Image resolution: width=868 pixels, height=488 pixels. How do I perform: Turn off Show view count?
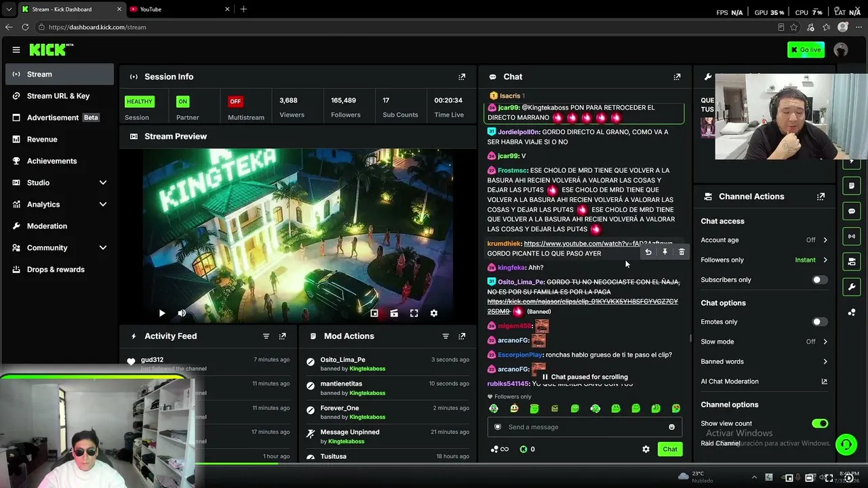tap(820, 424)
